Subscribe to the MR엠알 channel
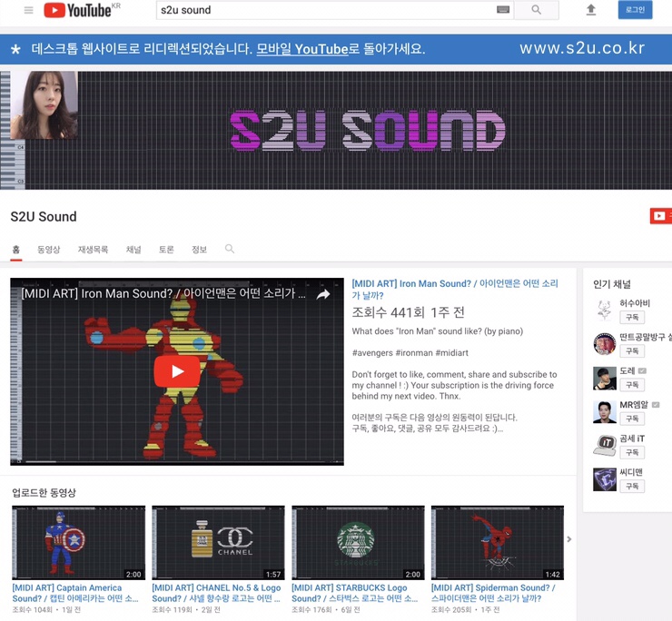 point(632,419)
